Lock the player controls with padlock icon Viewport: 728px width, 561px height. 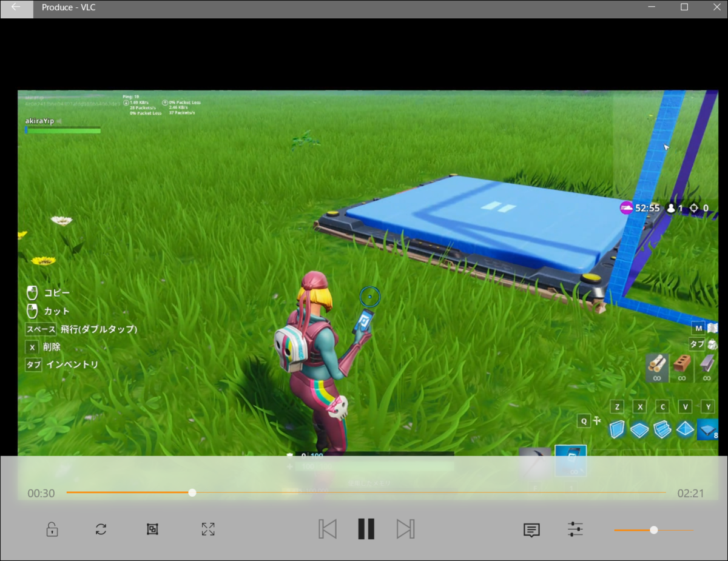tap(52, 529)
